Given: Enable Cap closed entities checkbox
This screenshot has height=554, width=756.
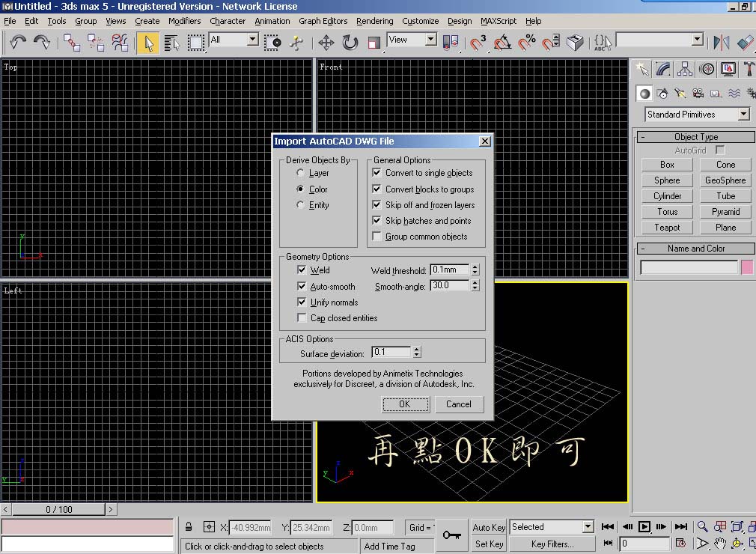Looking at the screenshot, I should coord(302,318).
